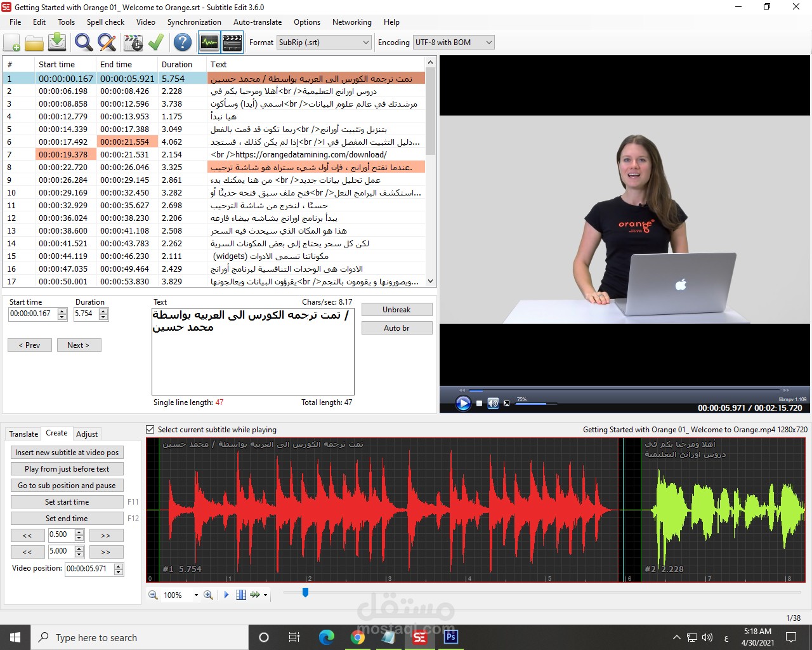Image resolution: width=812 pixels, height=650 pixels.
Task: Launch visual sync with the clapperboard clock icon
Action: coord(132,42)
